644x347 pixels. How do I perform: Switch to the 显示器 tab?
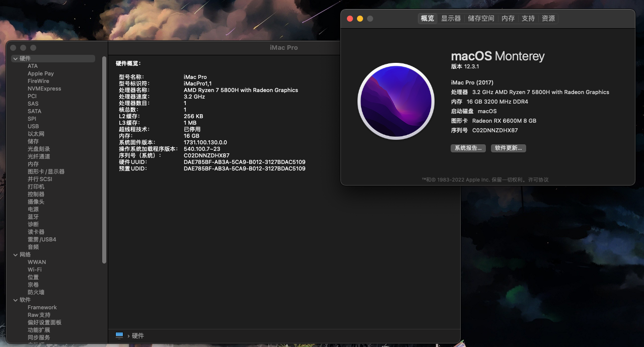pyautogui.click(x=451, y=19)
